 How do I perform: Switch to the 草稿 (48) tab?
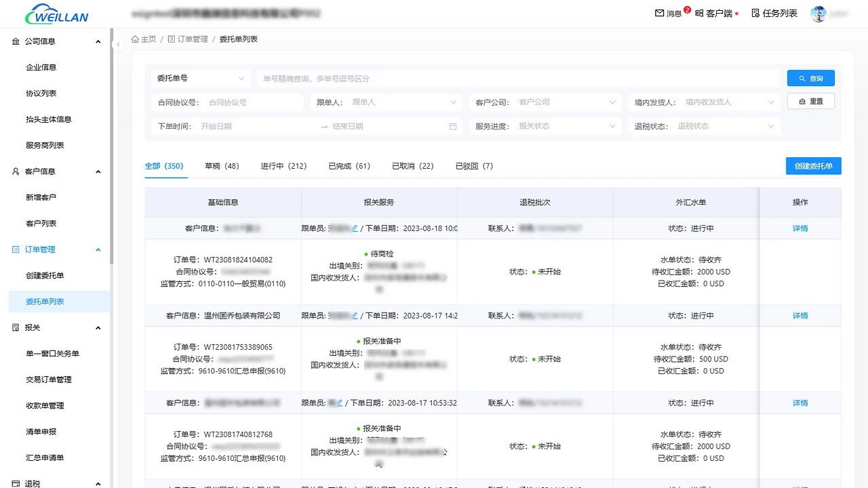click(222, 165)
